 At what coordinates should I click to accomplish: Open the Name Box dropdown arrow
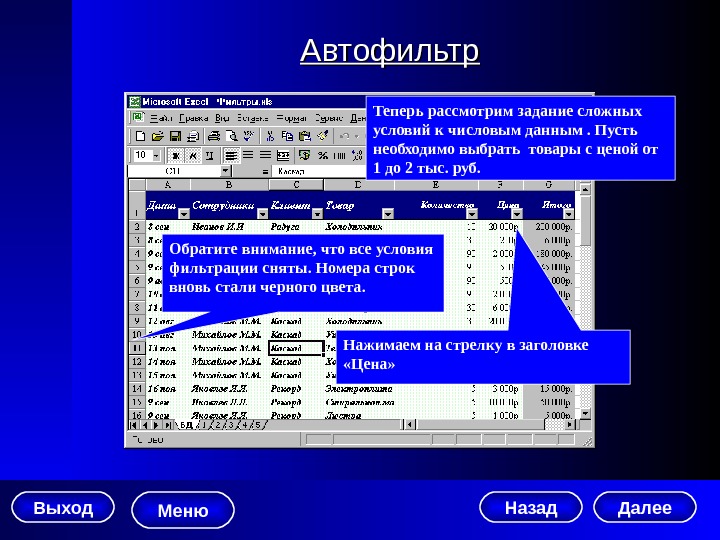click(x=225, y=171)
